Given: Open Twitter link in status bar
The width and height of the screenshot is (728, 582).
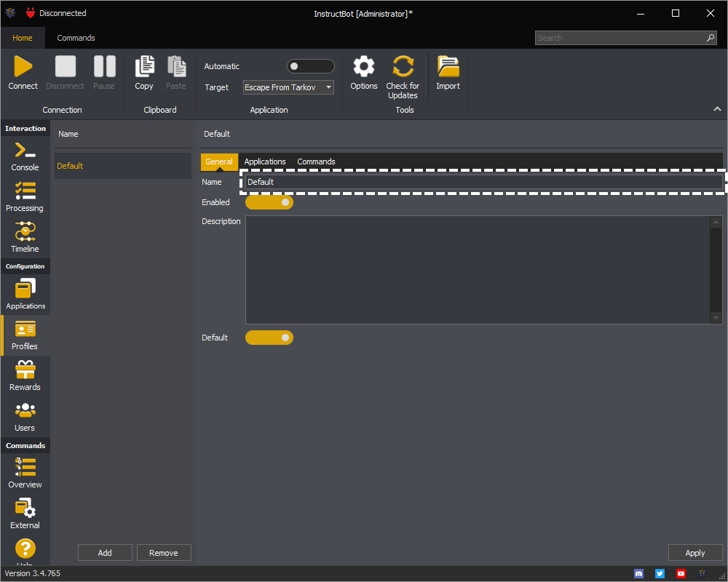Looking at the screenshot, I should pos(660,574).
